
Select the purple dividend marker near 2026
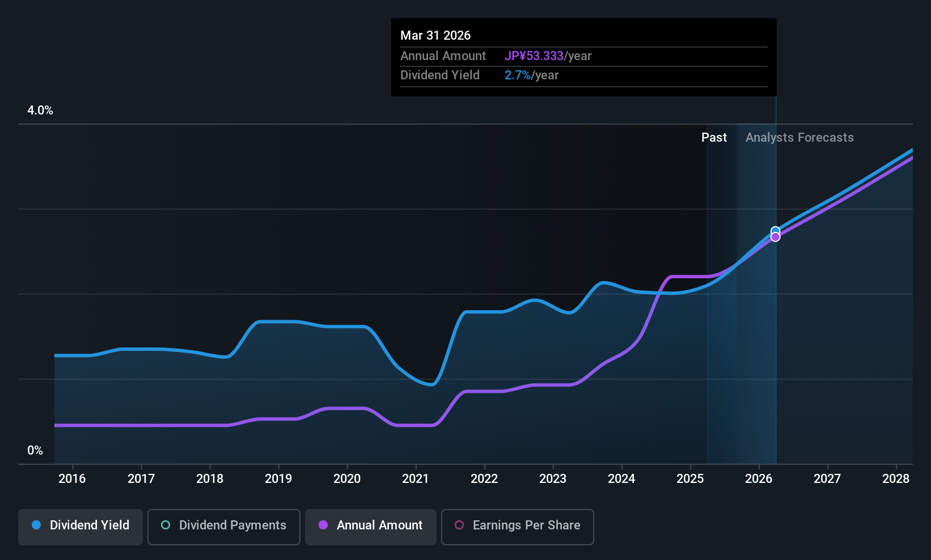775,237
